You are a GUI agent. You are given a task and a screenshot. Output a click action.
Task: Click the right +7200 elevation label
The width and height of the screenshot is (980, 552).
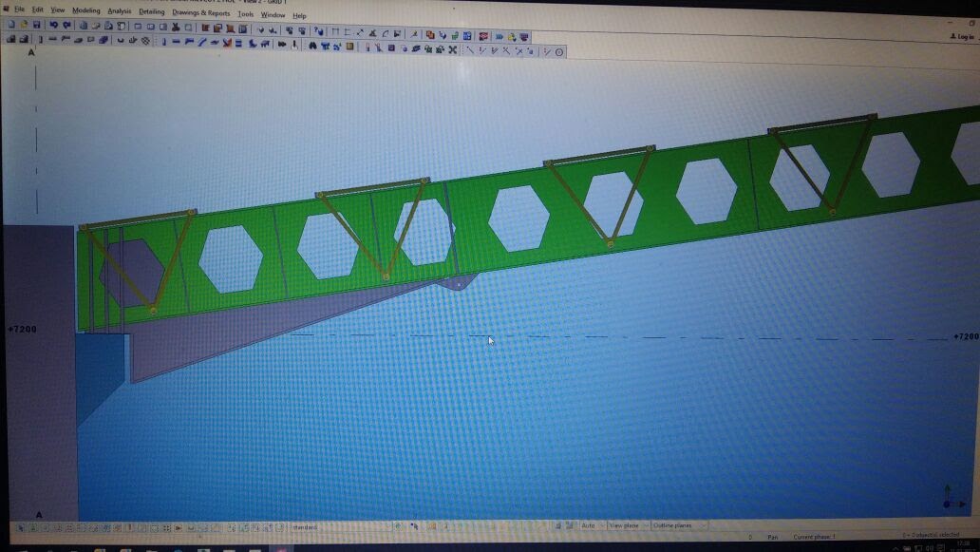pos(967,336)
